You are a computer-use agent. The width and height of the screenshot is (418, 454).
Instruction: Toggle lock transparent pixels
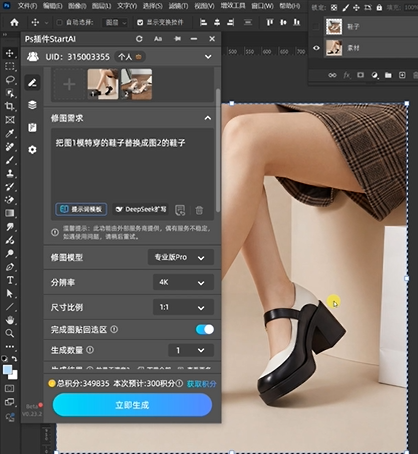tap(334, 7)
